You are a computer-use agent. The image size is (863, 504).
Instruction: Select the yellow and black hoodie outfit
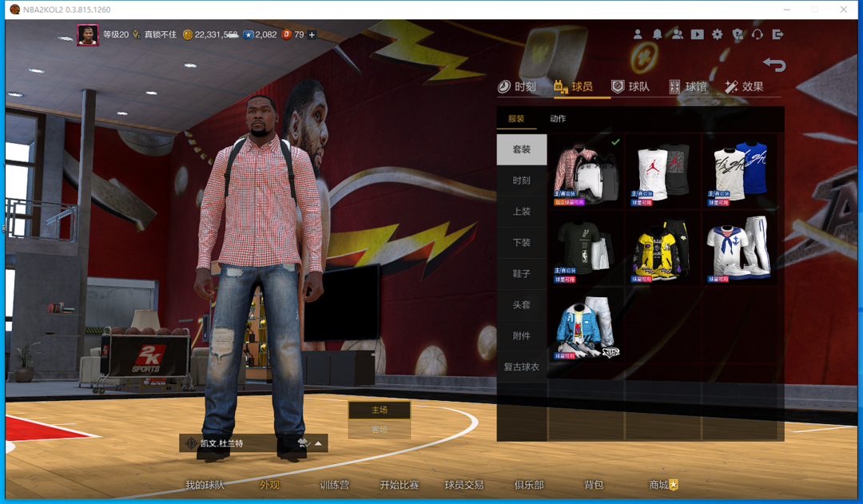pyautogui.click(x=663, y=248)
